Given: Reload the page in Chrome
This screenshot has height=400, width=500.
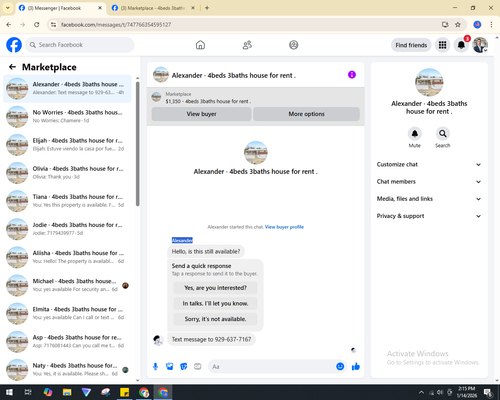Looking at the screenshot, I should pyautogui.click(x=37, y=25).
